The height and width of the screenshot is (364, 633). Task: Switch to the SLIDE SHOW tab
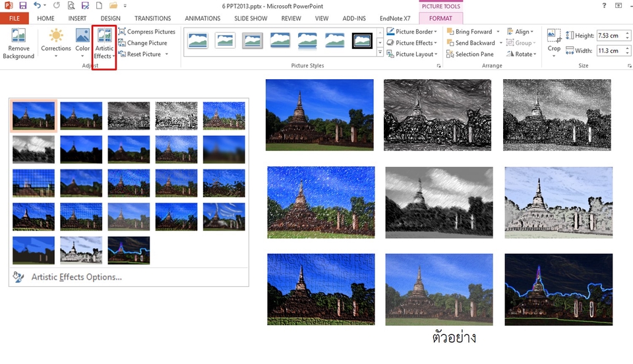coord(251,18)
